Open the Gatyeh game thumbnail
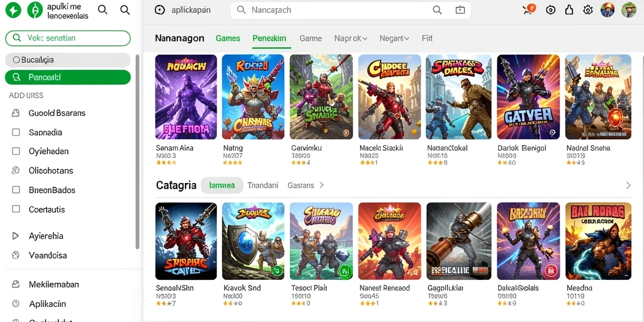 [528, 97]
